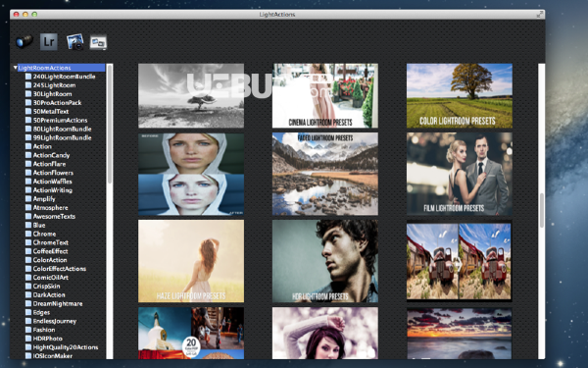The height and width of the screenshot is (368, 588).
Task: Select the Blue folder
Action: pos(35,225)
